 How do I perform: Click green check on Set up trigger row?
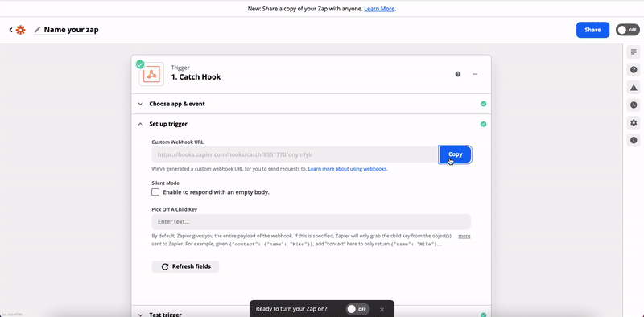coord(484,124)
